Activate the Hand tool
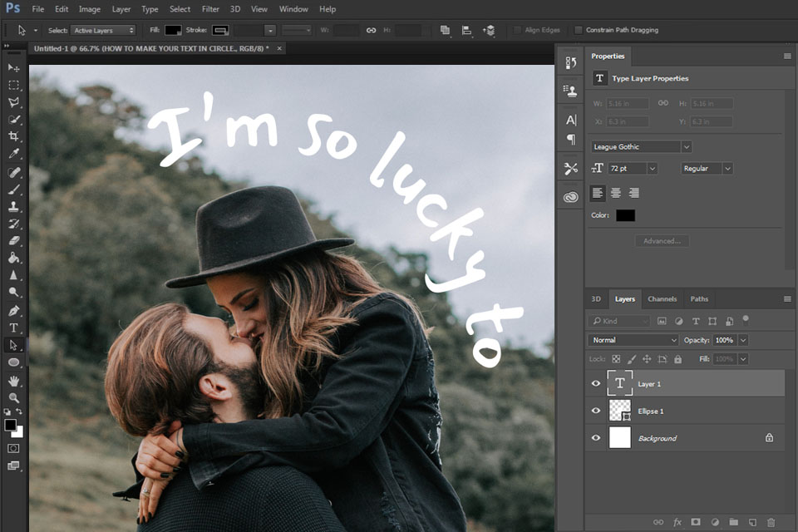798x532 pixels. [x=13, y=380]
